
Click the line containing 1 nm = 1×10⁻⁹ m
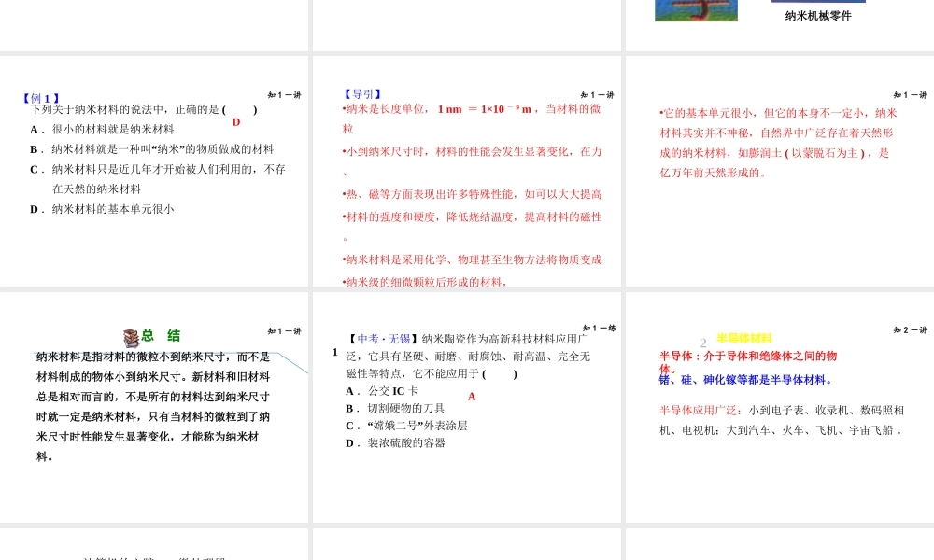(x=472, y=109)
